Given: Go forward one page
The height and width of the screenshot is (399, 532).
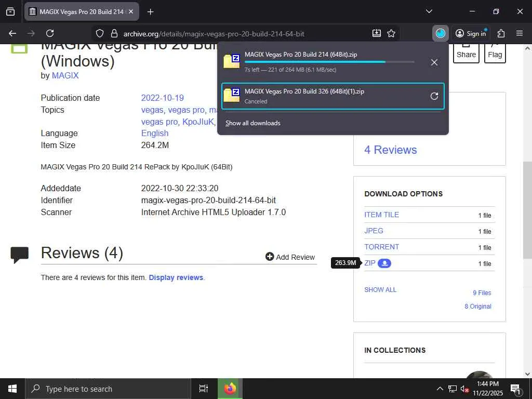Looking at the screenshot, I should 31,33.
